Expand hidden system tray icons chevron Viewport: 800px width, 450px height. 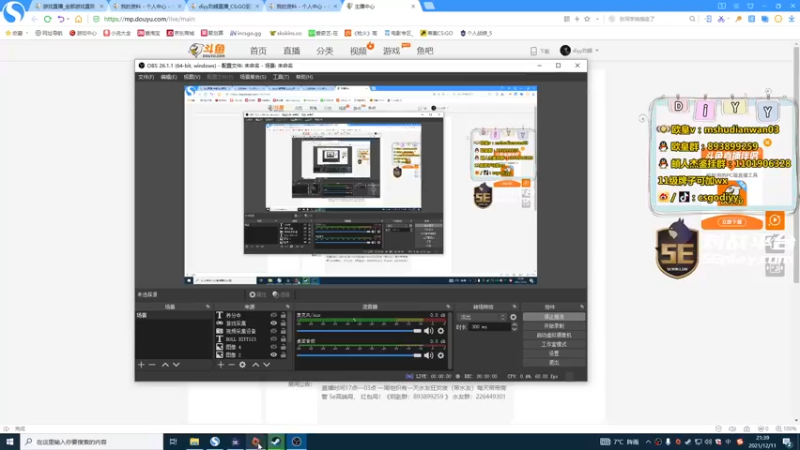pyautogui.click(x=648, y=442)
